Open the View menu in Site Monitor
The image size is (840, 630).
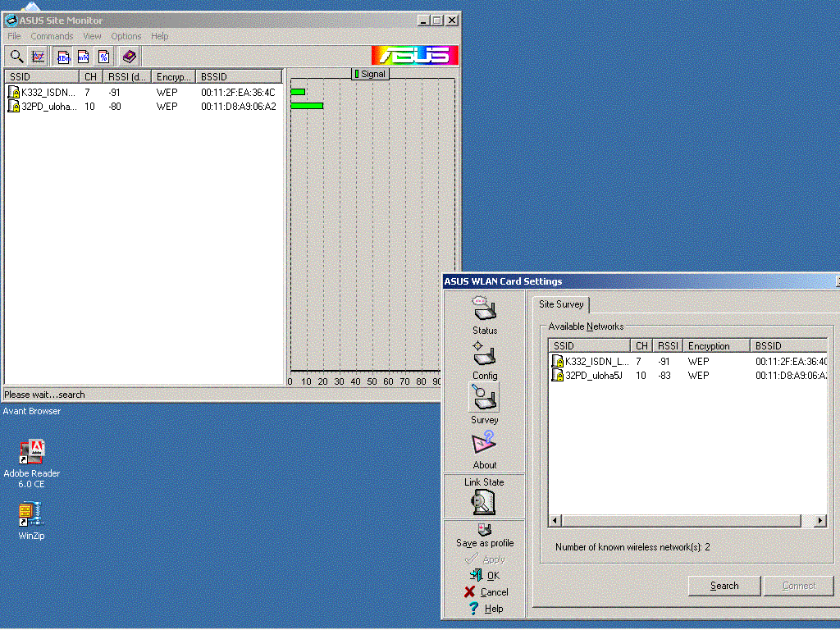point(92,36)
